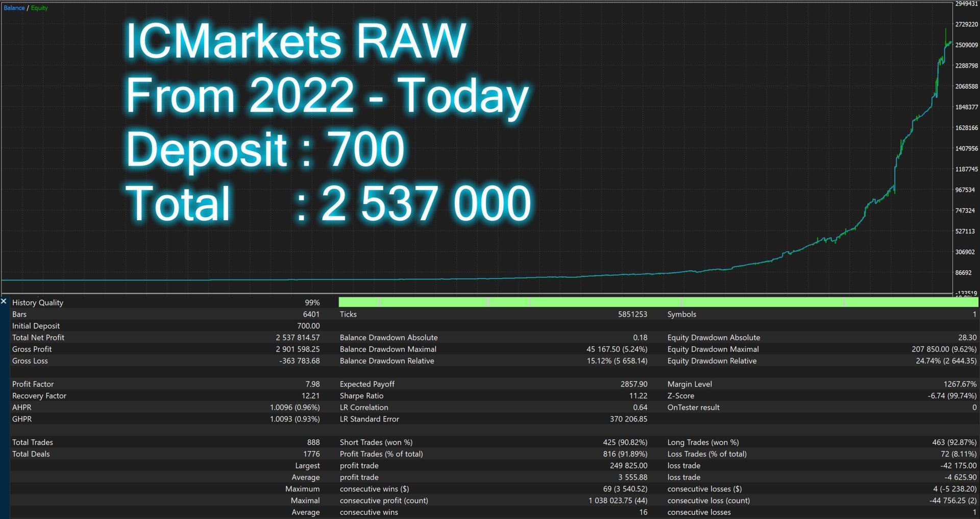This screenshot has height=519, width=980.
Task: Select largest profit trade value 249 825.00
Action: coord(629,466)
